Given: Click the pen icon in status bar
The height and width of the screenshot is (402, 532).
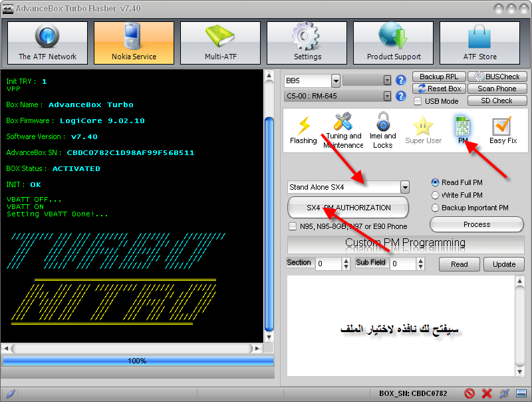Looking at the screenshot, I should click(x=11, y=394).
